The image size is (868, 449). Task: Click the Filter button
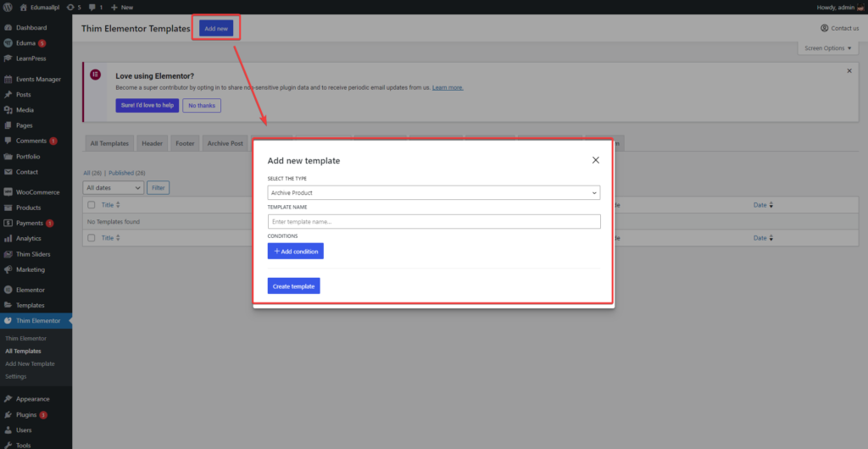(159, 188)
